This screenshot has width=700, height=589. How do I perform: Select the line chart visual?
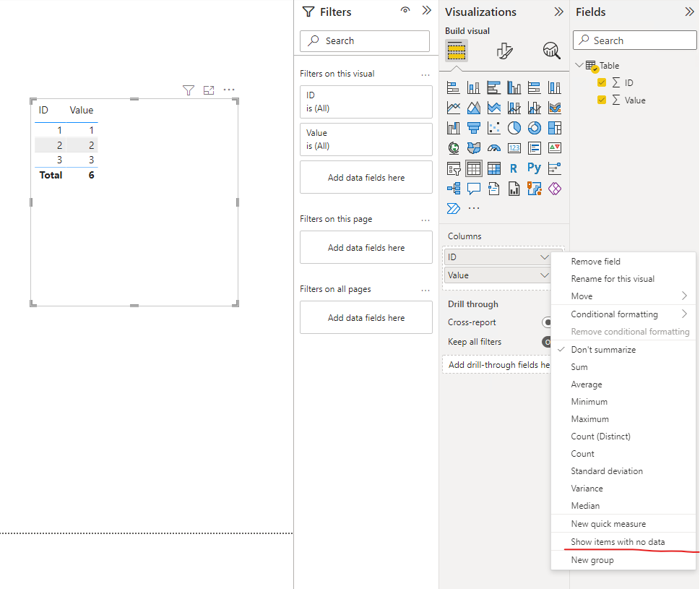pyautogui.click(x=453, y=108)
